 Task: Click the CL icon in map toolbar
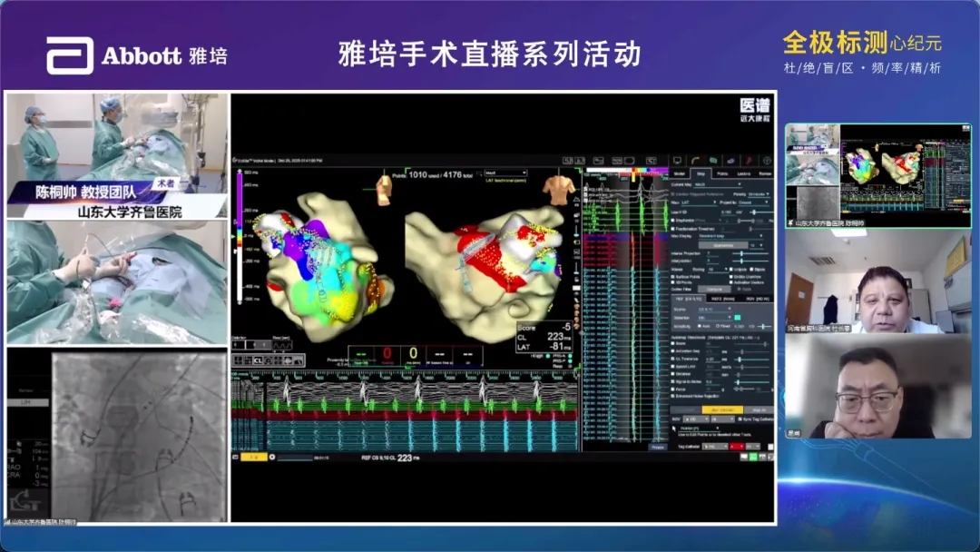coord(259,360)
